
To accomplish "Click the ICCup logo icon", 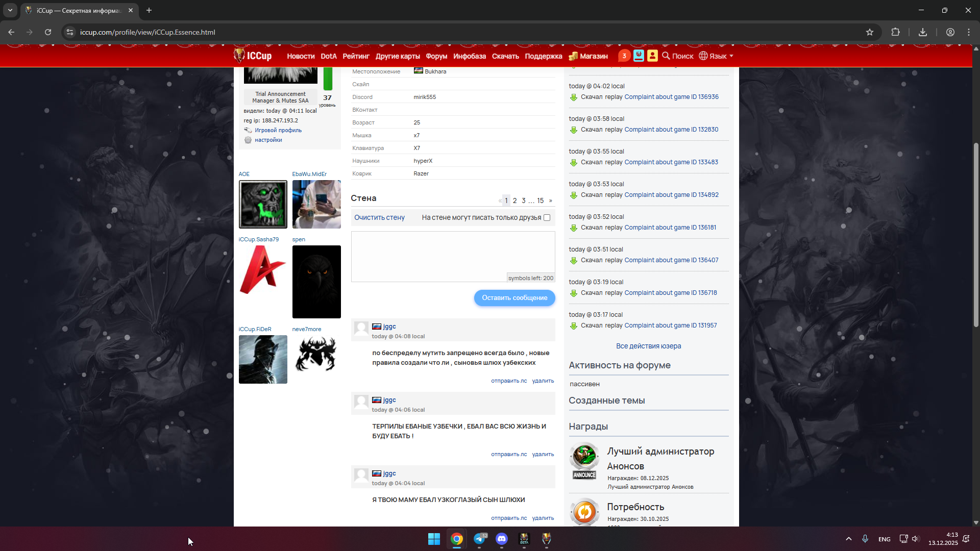I will coord(239,55).
